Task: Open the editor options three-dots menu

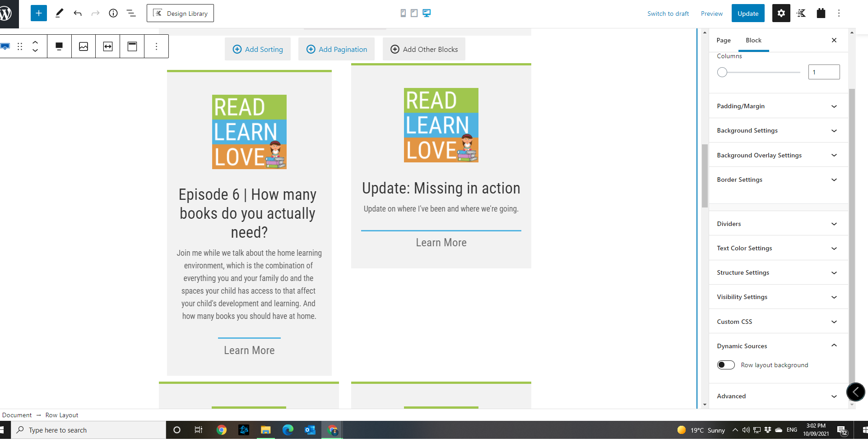Action: point(839,14)
